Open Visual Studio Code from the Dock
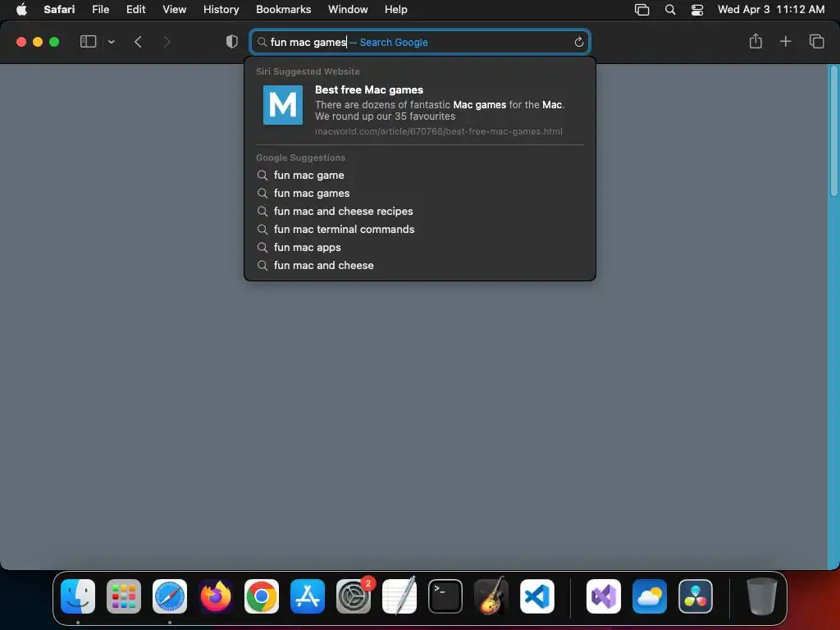Viewport: 840px width, 630px height. 537,596
